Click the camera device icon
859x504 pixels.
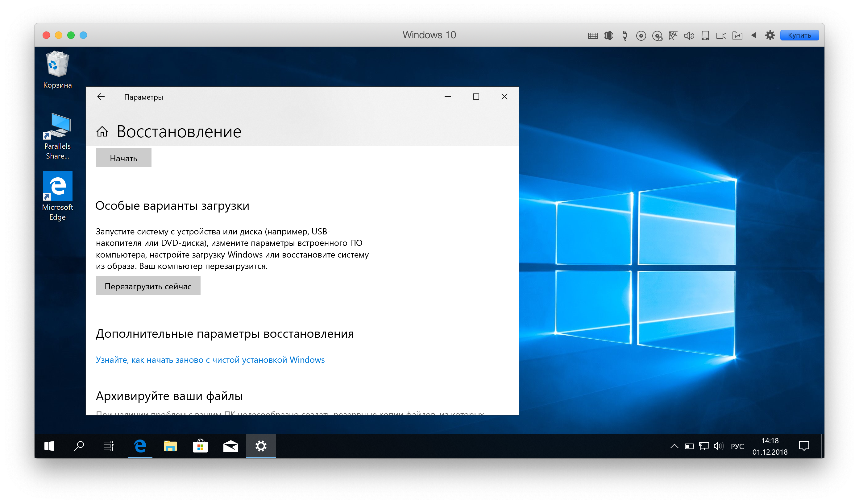[x=721, y=35]
